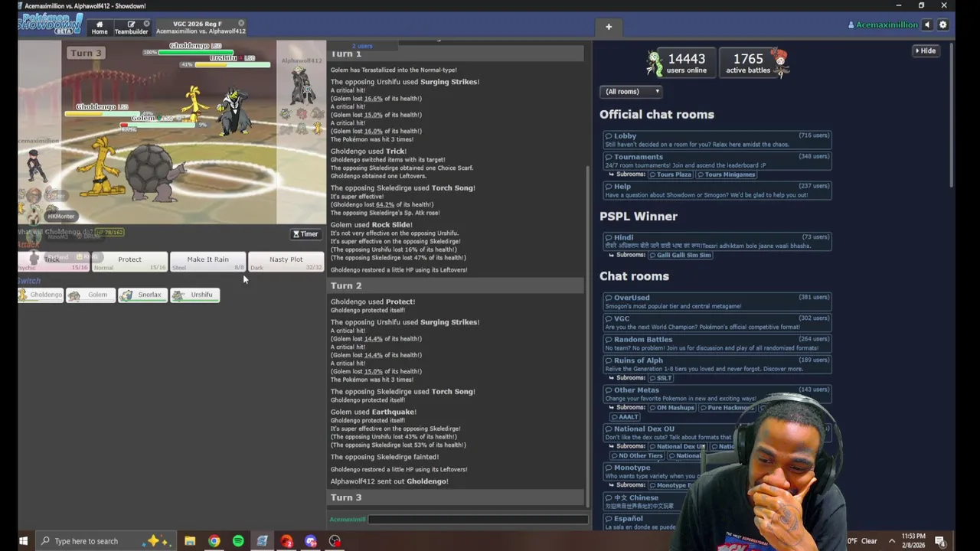Start the battle Timer

[x=305, y=234]
